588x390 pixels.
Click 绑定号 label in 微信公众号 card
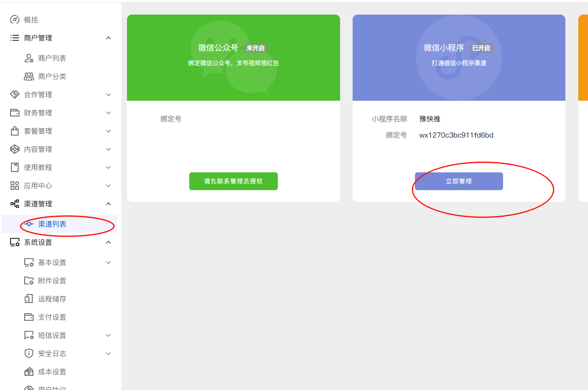coord(171,119)
